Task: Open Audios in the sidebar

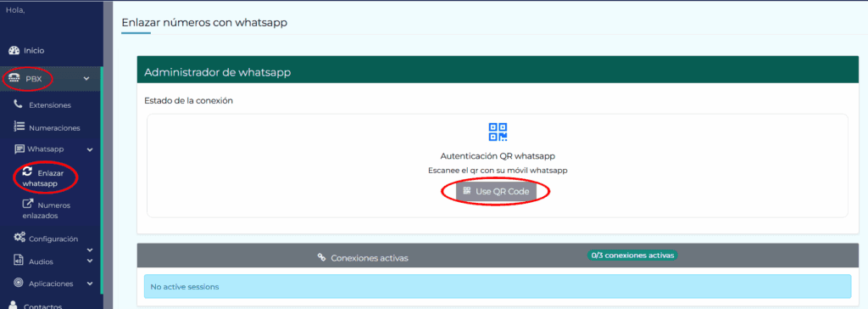Action: pyautogui.click(x=41, y=261)
